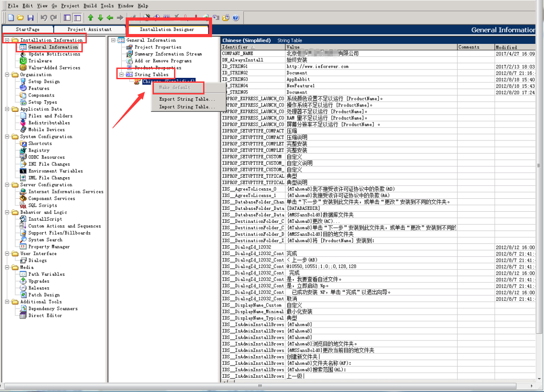The height and width of the screenshot is (392, 544).
Task: Choose Import String Table from context menu
Action: [187, 107]
